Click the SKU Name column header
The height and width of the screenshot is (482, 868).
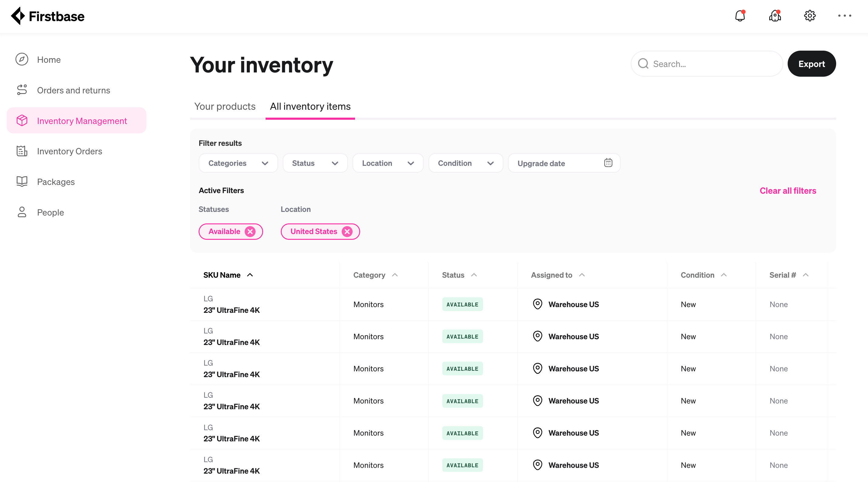(x=222, y=275)
